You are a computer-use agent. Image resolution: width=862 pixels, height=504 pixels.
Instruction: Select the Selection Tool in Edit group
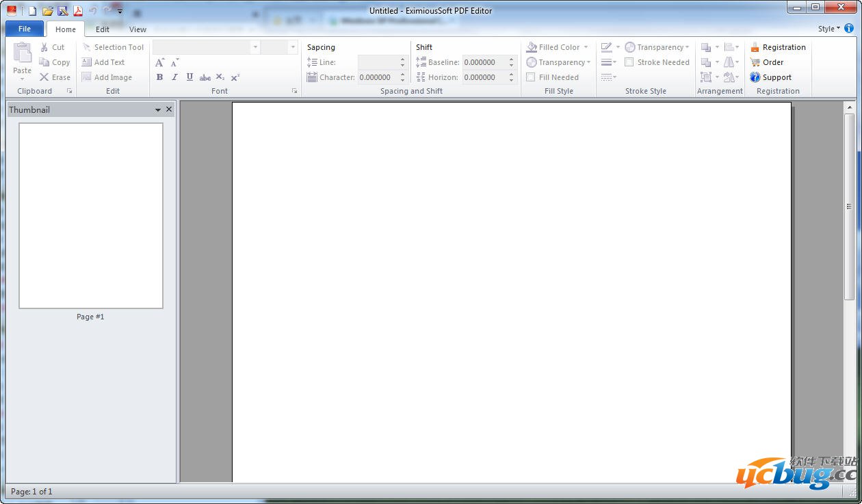[113, 47]
